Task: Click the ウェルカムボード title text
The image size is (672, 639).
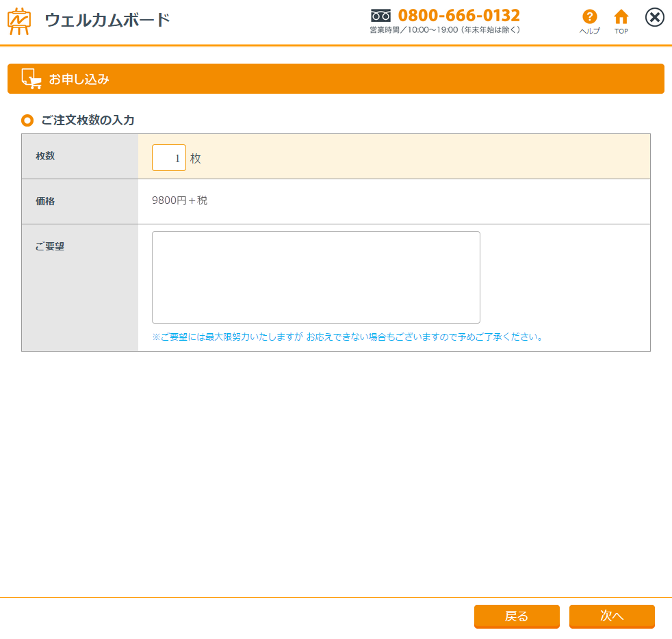Action: pos(107,21)
